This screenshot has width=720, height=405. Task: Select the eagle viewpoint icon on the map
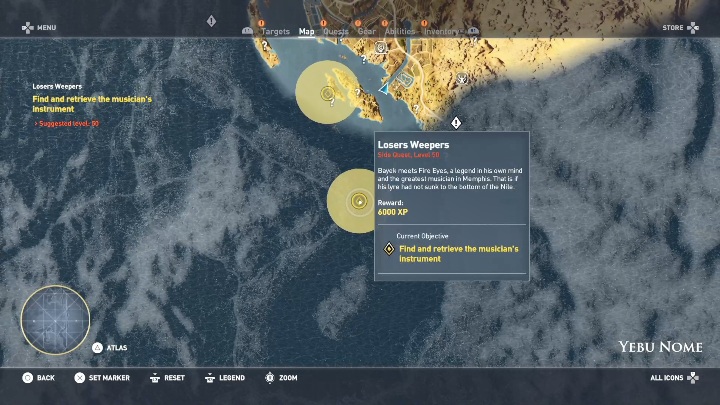click(461, 79)
